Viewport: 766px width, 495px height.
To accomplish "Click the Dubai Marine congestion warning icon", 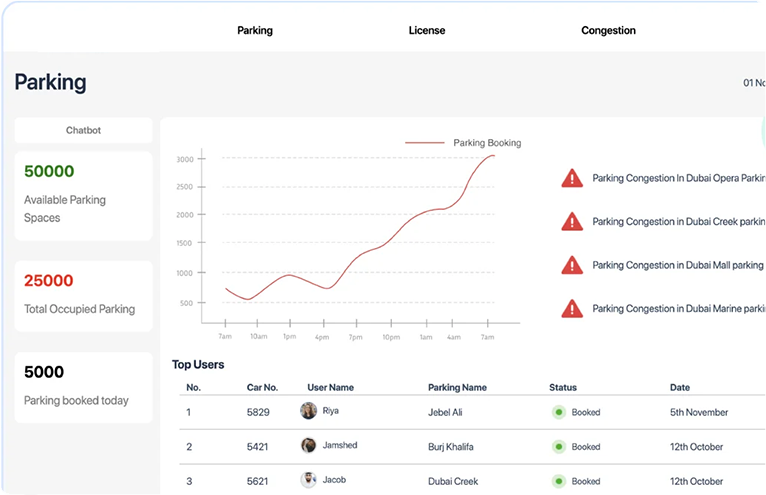I will 572,308.
